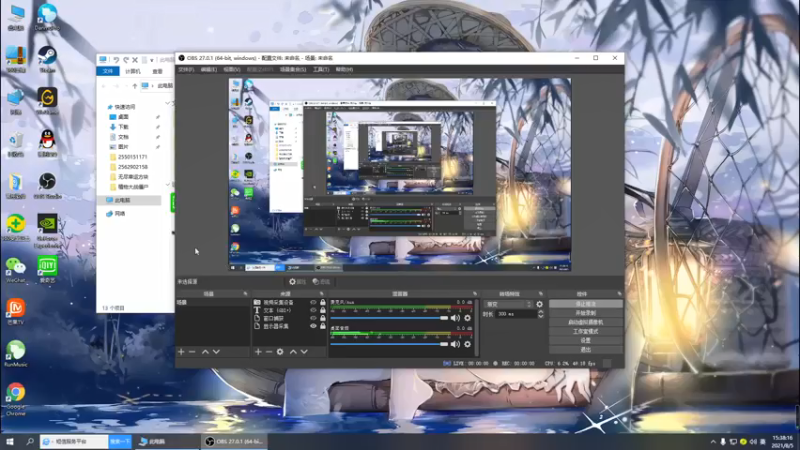Toggle visibility of 文本 (GDI+) source
This screenshot has height=450, width=800.
(313, 310)
